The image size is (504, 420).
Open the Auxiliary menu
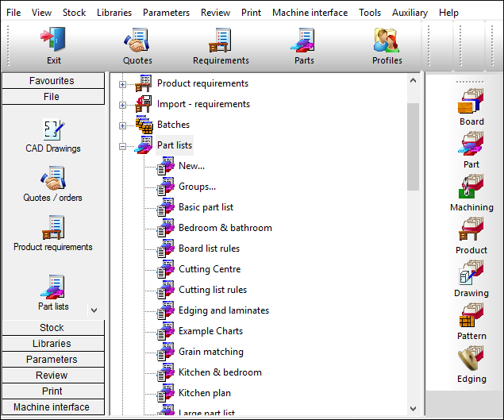(x=410, y=13)
